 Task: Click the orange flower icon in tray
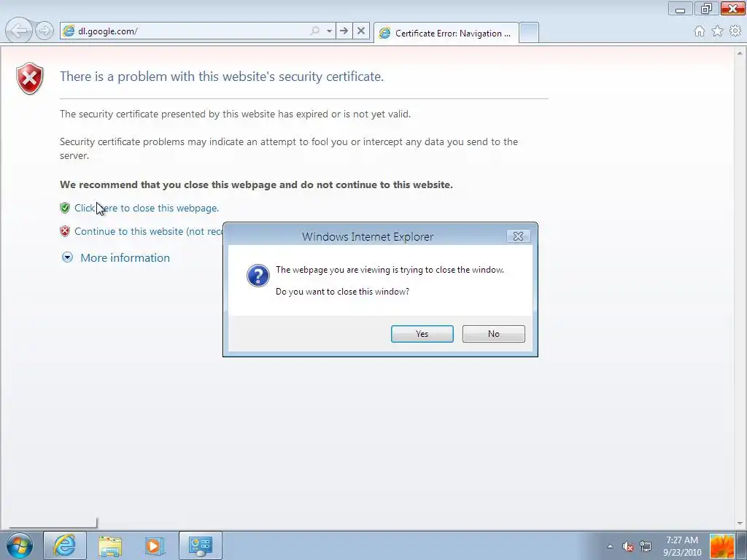coord(721,545)
